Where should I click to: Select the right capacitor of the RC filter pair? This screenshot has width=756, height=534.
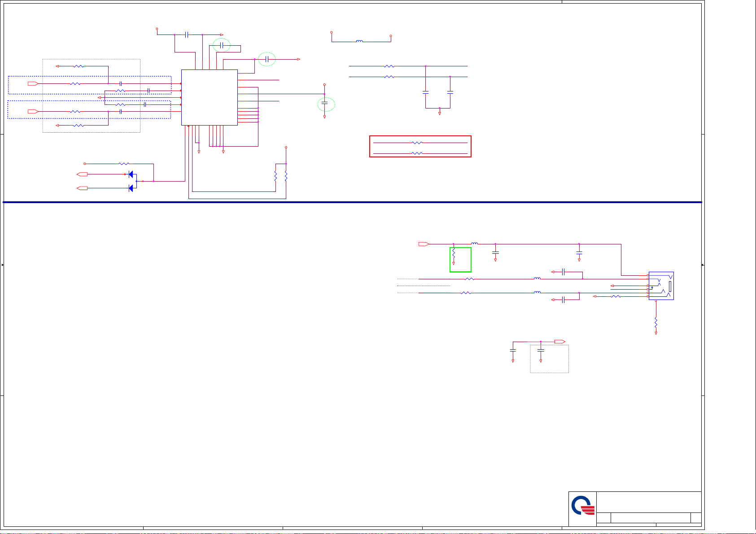point(450,92)
